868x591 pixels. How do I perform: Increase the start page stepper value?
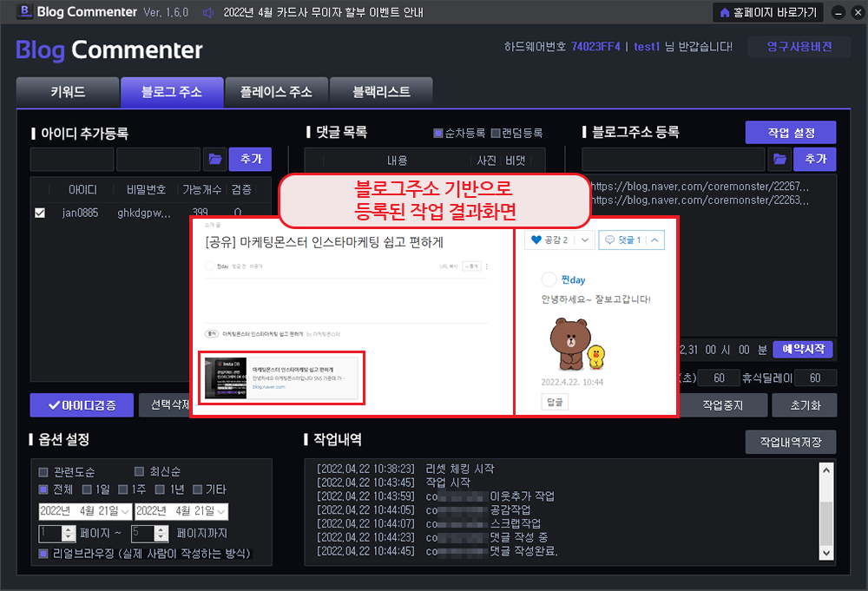68,529
